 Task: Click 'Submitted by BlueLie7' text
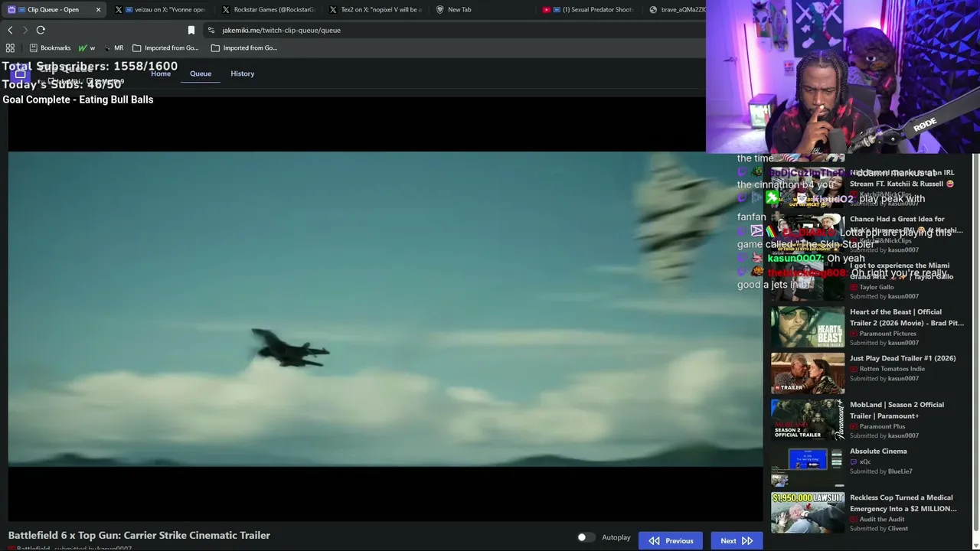click(x=881, y=471)
